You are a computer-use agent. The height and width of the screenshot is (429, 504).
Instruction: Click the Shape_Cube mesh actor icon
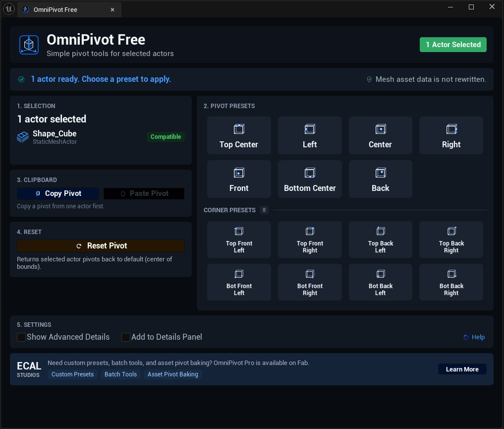tap(22, 137)
